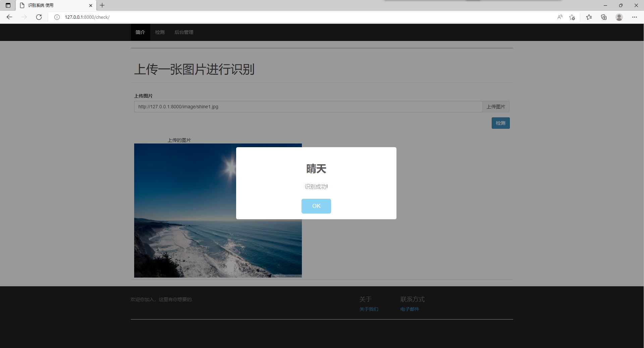Click the browser Forward arrow
The height and width of the screenshot is (348, 644).
(x=24, y=17)
